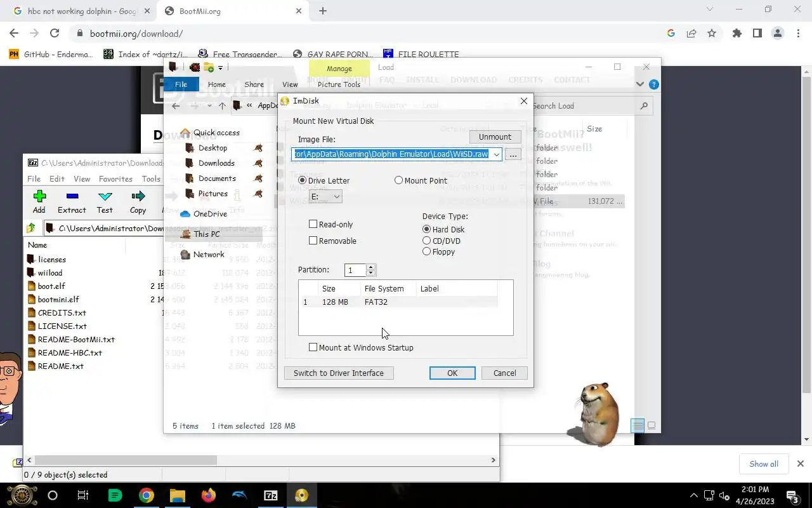Open File Explorer from the taskbar

click(177, 495)
